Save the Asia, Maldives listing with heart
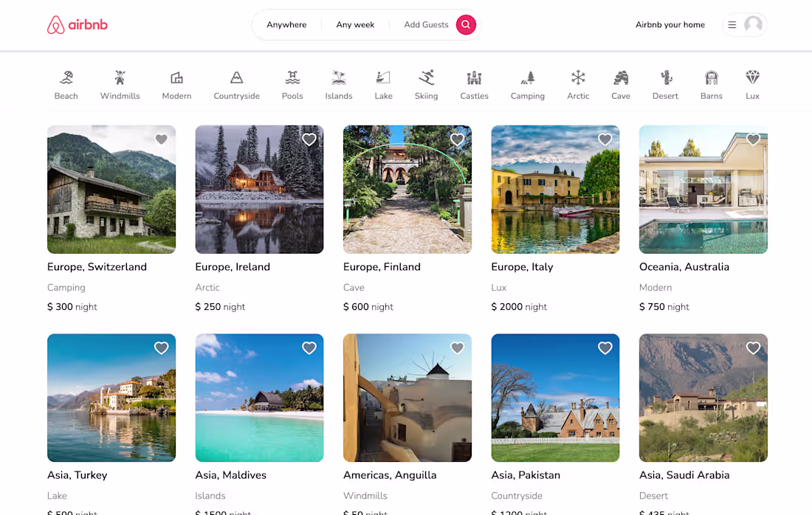The height and width of the screenshot is (515, 812). click(309, 348)
